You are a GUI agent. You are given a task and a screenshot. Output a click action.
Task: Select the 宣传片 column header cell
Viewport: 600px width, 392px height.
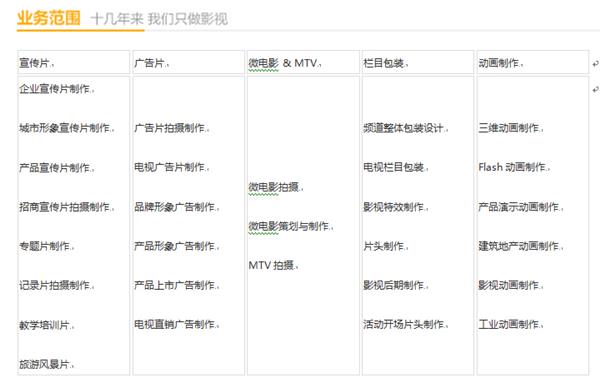point(73,62)
